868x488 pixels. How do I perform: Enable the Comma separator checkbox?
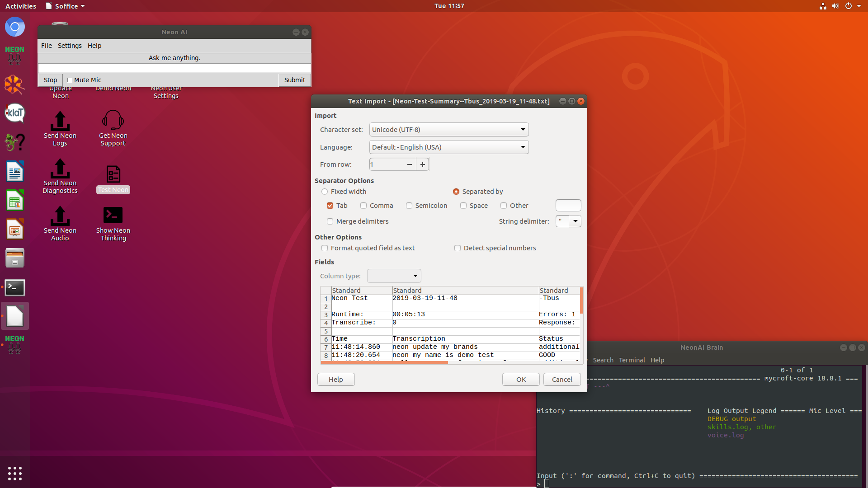363,206
